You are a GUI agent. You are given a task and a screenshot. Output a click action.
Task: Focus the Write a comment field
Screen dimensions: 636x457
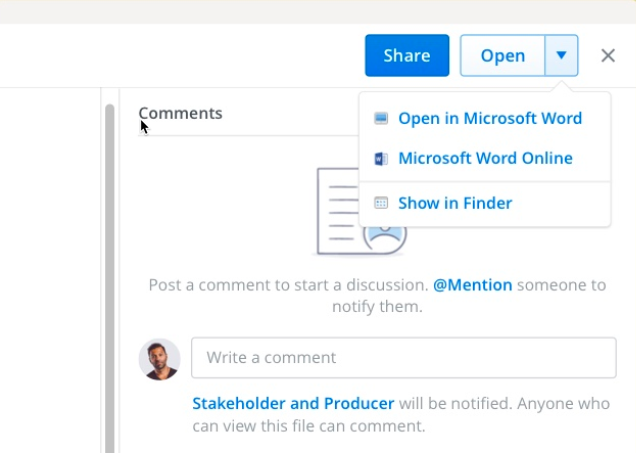coord(404,358)
